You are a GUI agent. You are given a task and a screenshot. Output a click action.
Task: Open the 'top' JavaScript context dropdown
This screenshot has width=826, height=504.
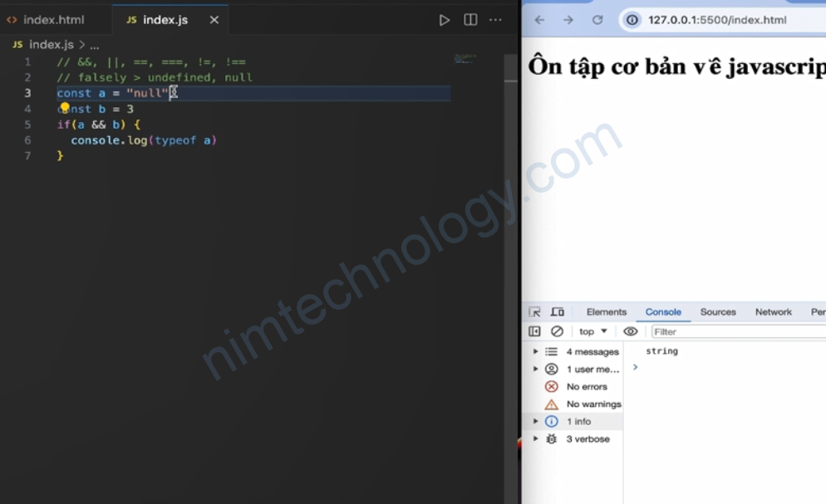(x=593, y=331)
